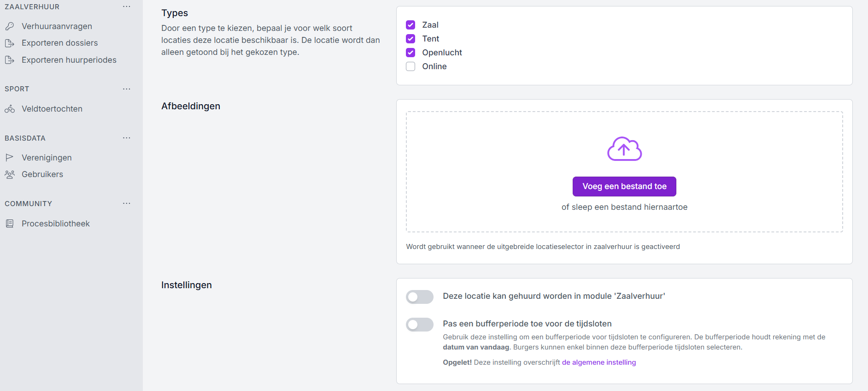The image size is (868, 391).
Task: Open the Sport section three-dot menu
Action: point(127,89)
